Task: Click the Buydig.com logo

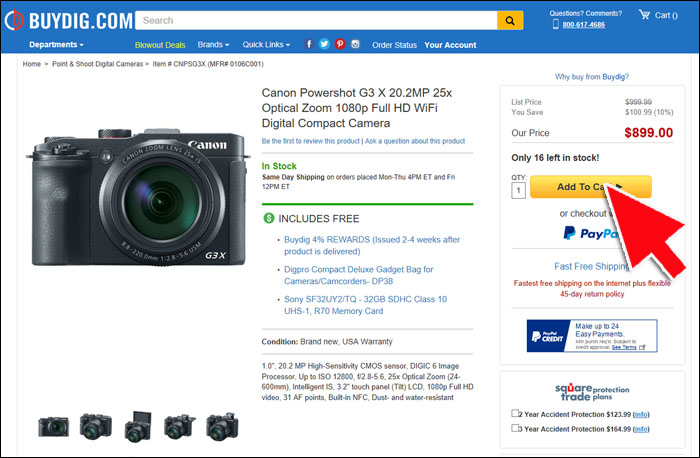Action: tap(69, 21)
